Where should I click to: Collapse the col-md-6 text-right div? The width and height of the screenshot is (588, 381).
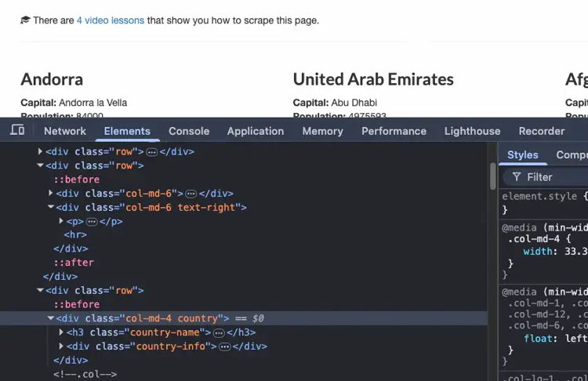click(51, 208)
